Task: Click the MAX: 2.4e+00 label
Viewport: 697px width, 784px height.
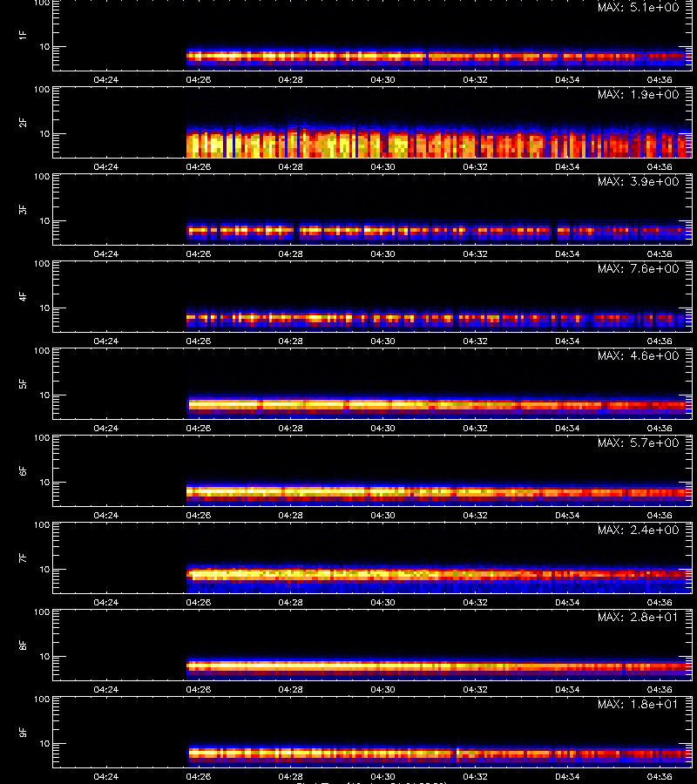Action: pos(639,530)
